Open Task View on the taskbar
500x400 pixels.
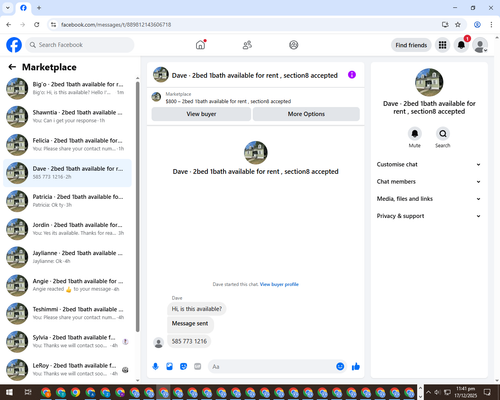tap(28, 392)
